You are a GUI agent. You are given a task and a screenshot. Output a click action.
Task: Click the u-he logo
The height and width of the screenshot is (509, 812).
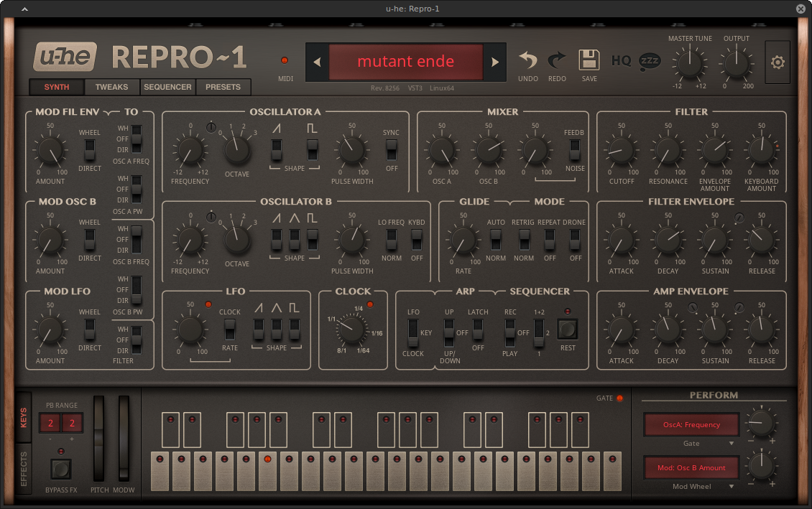coord(65,57)
